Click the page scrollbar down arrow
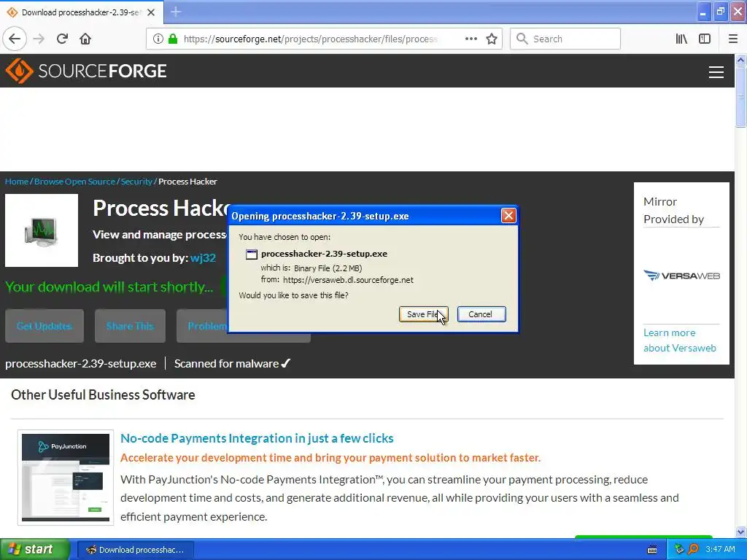747x560 pixels. [740, 532]
